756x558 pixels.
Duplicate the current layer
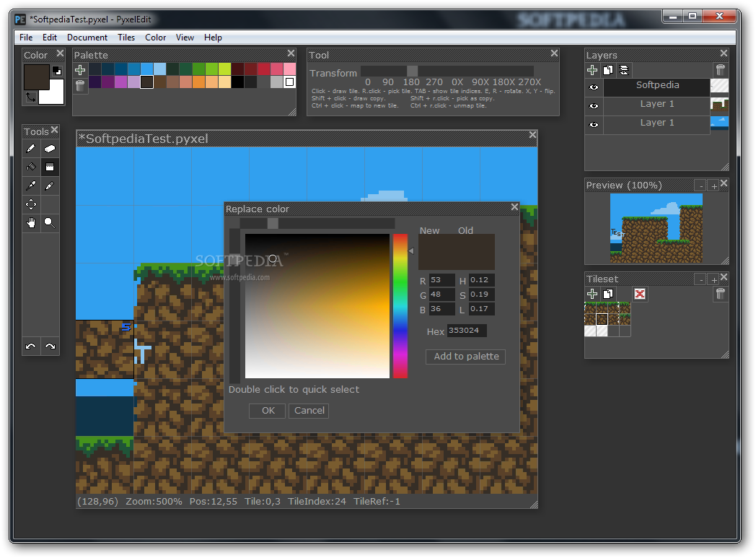[608, 70]
